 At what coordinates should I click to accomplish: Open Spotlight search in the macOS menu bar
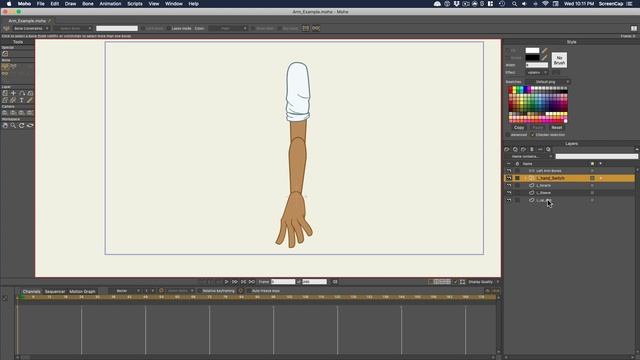514,4
